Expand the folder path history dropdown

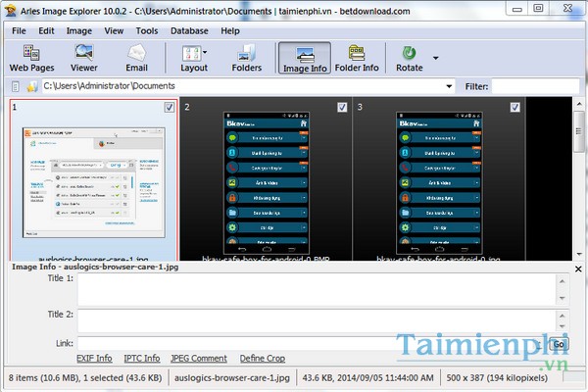pyautogui.click(x=449, y=86)
